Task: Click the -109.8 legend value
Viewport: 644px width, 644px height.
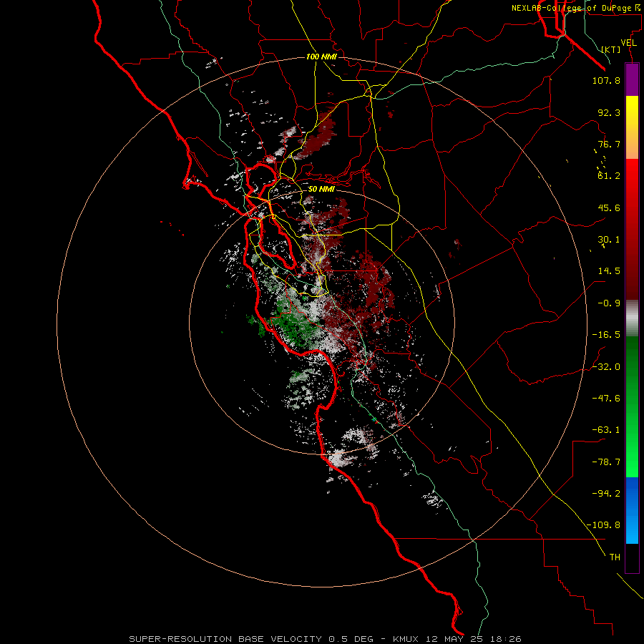Action: click(603, 525)
